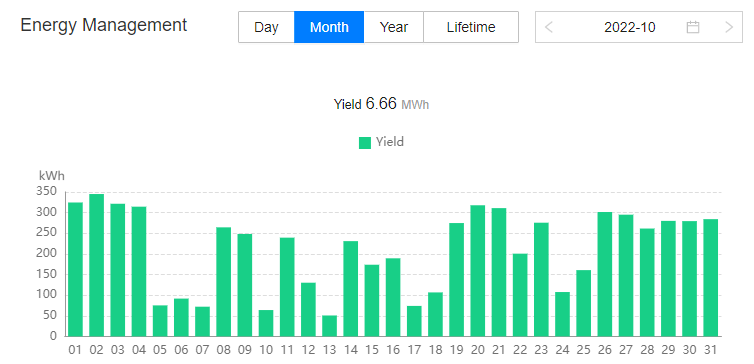
Task: Select the bar for day 08
Action: click(x=224, y=282)
